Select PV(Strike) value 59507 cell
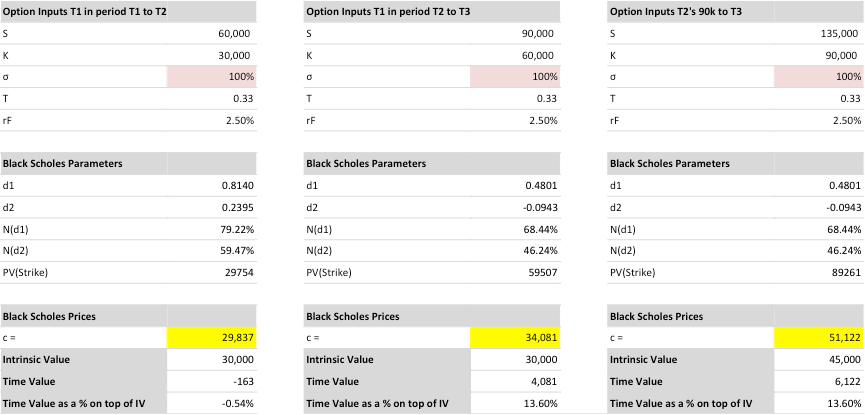The height and width of the screenshot is (415, 865). 515,273
